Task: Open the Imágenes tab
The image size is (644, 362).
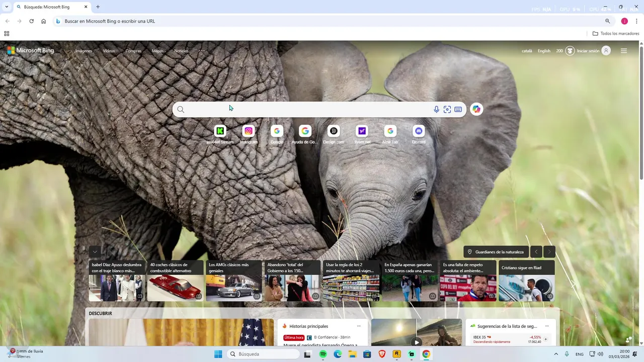Action: pyautogui.click(x=84, y=51)
